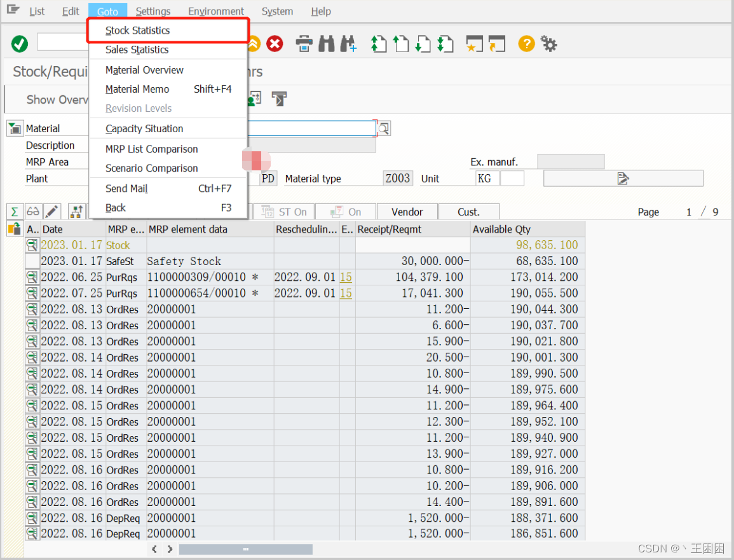Select the Find binoculars icon

326,44
